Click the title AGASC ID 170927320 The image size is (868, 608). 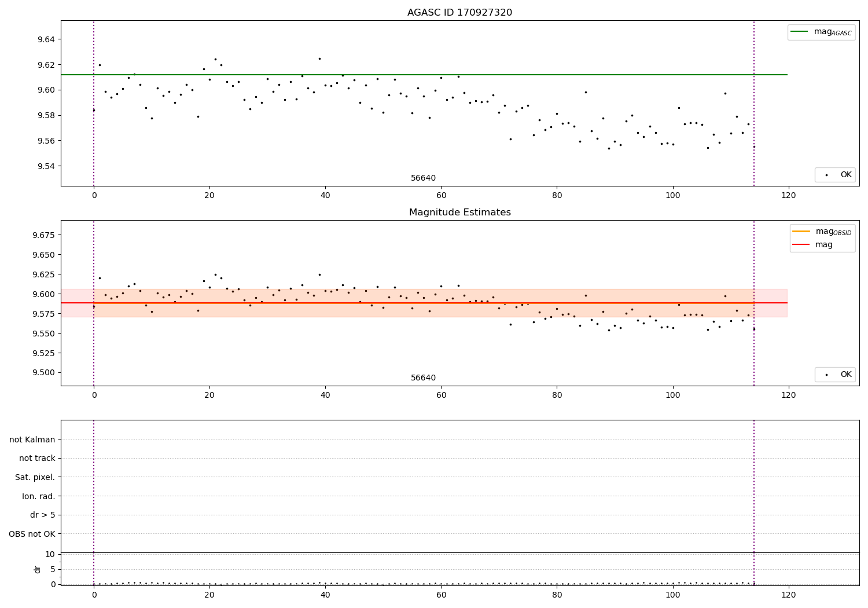459,13
